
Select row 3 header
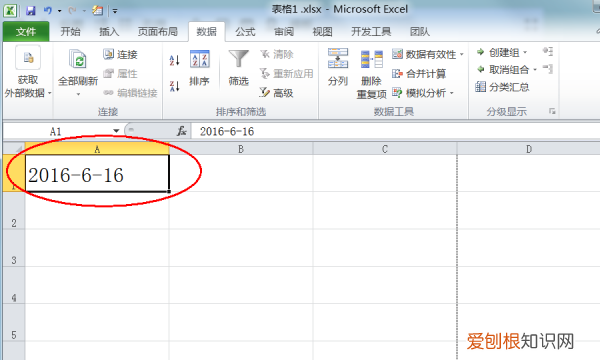[x=14, y=248]
